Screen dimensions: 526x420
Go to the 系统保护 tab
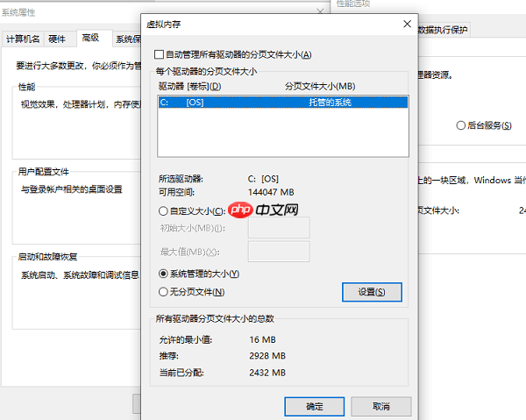click(127, 39)
